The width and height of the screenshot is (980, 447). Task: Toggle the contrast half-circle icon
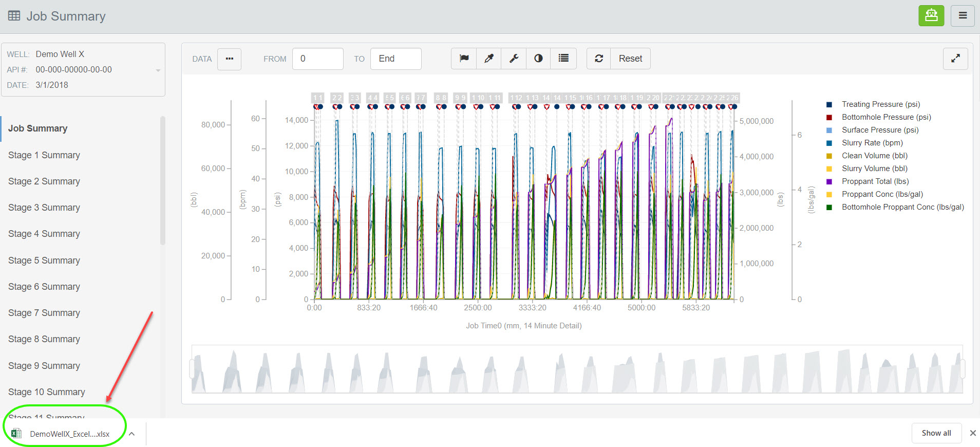click(538, 59)
